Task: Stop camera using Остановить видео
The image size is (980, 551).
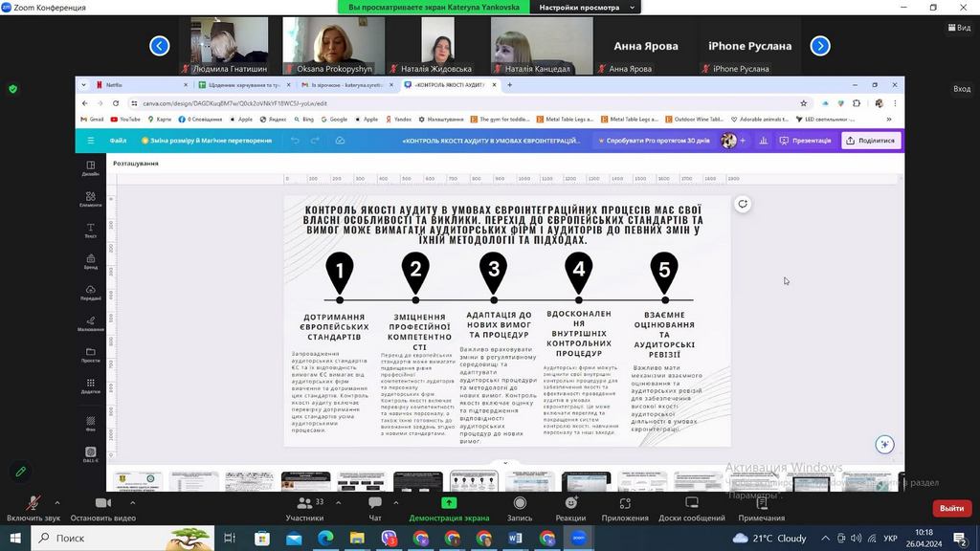Action: pyautogui.click(x=103, y=504)
